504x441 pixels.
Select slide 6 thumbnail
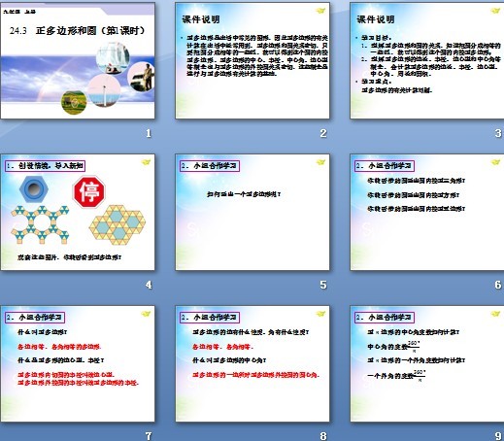pyautogui.click(x=427, y=213)
